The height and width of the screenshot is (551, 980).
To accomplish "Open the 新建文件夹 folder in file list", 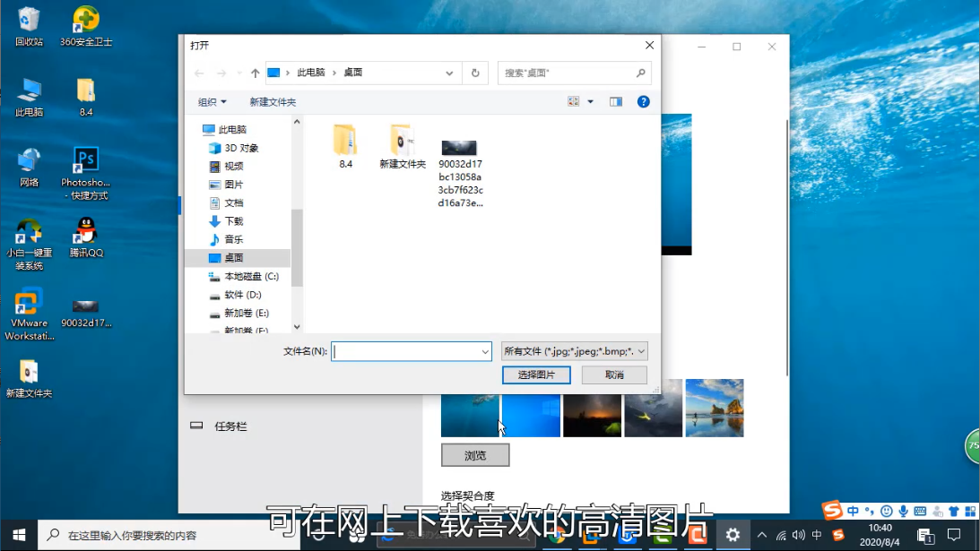I will pyautogui.click(x=402, y=146).
